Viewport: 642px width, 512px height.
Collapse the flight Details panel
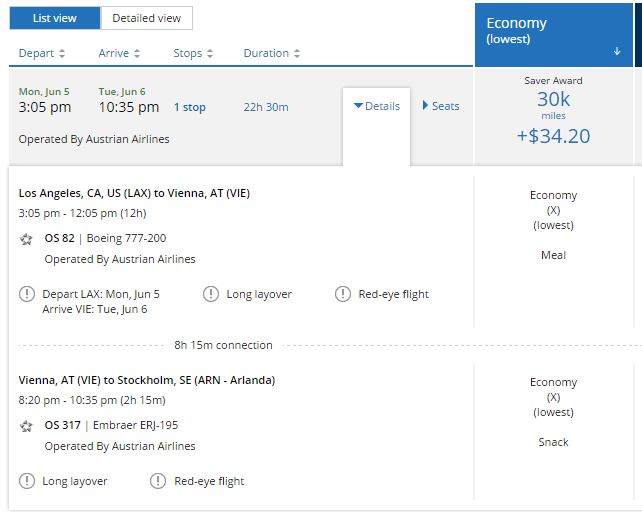coord(376,106)
